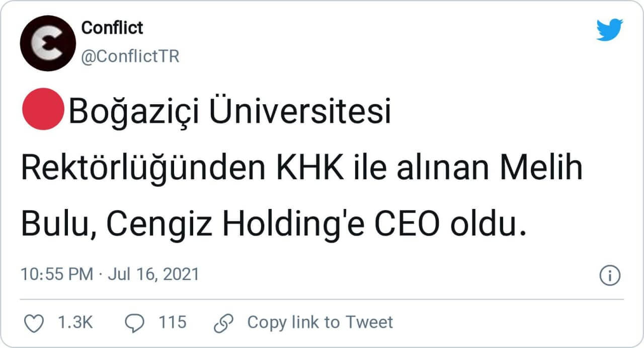This screenshot has height=348, width=644.
Task: Click the 1.3K likes count
Action: (x=75, y=322)
